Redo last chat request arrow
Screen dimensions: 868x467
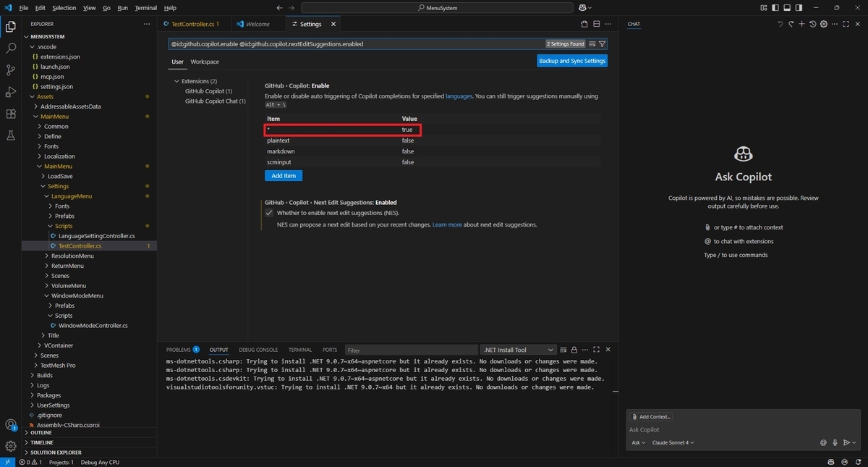tap(791, 24)
